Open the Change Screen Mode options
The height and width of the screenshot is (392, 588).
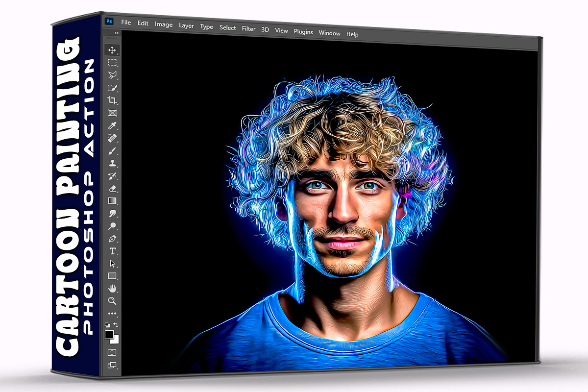112,365
